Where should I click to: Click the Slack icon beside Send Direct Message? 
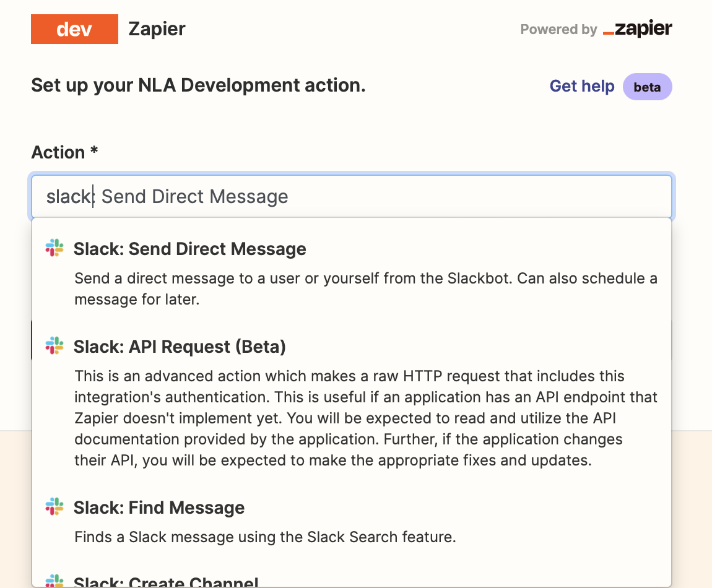(54, 248)
